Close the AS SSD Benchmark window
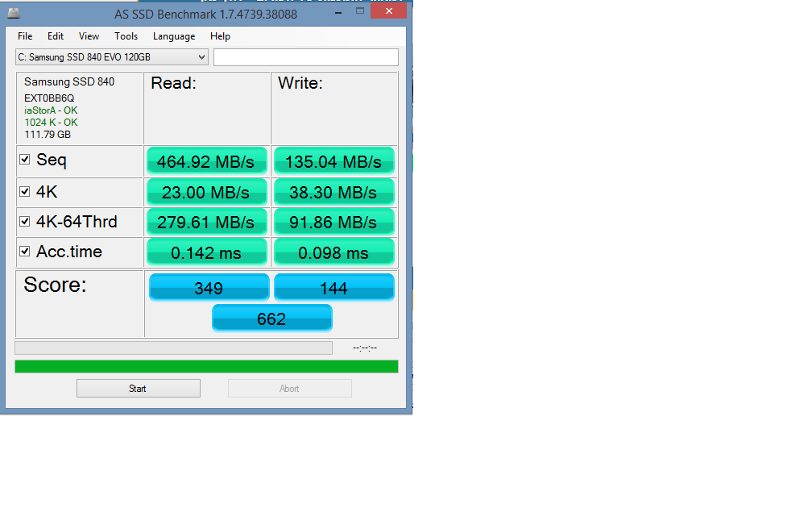This screenshot has width=812, height=508. click(390, 11)
